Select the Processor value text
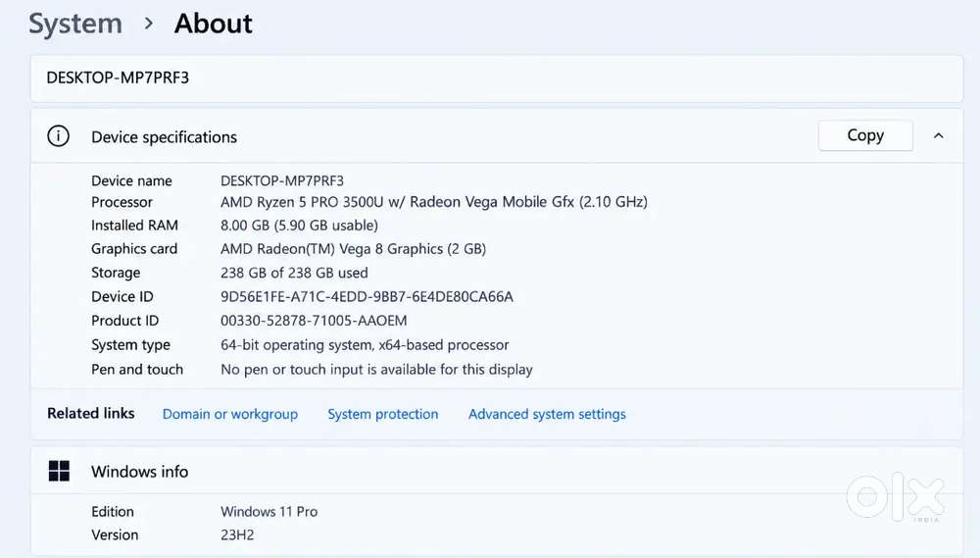Image resolution: width=980 pixels, height=558 pixels. (x=434, y=202)
